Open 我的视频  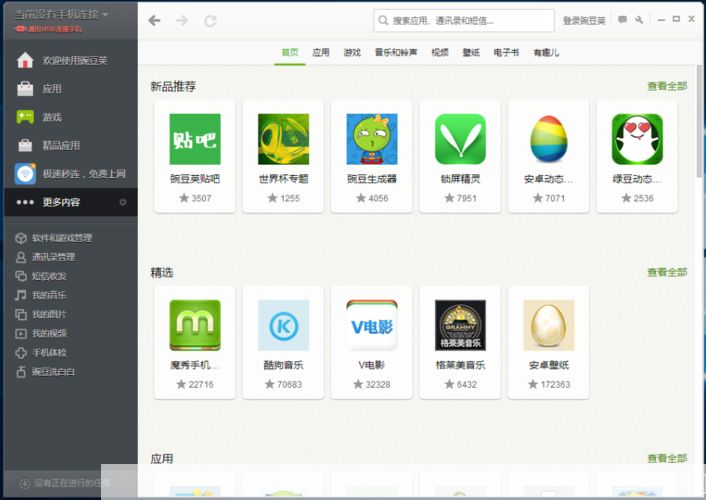click(x=41, y=333)
